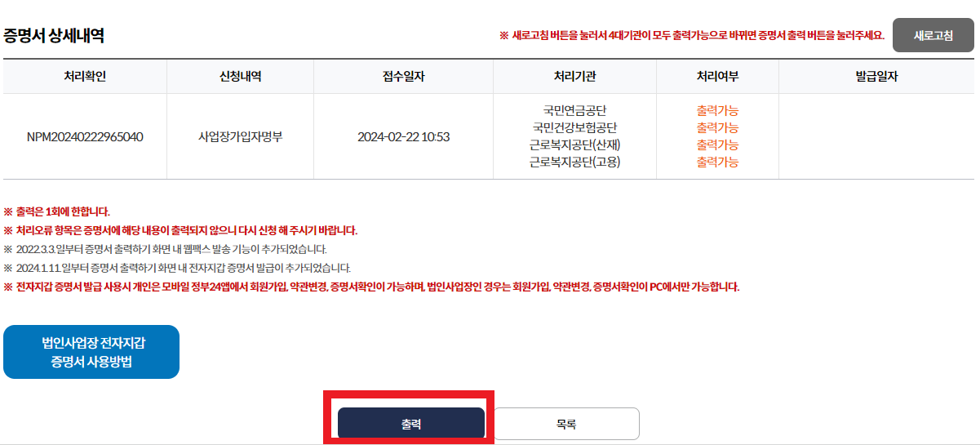Click the 신청내역 column header
This screenshot has width=980, height=445.
tap(241, 77)
